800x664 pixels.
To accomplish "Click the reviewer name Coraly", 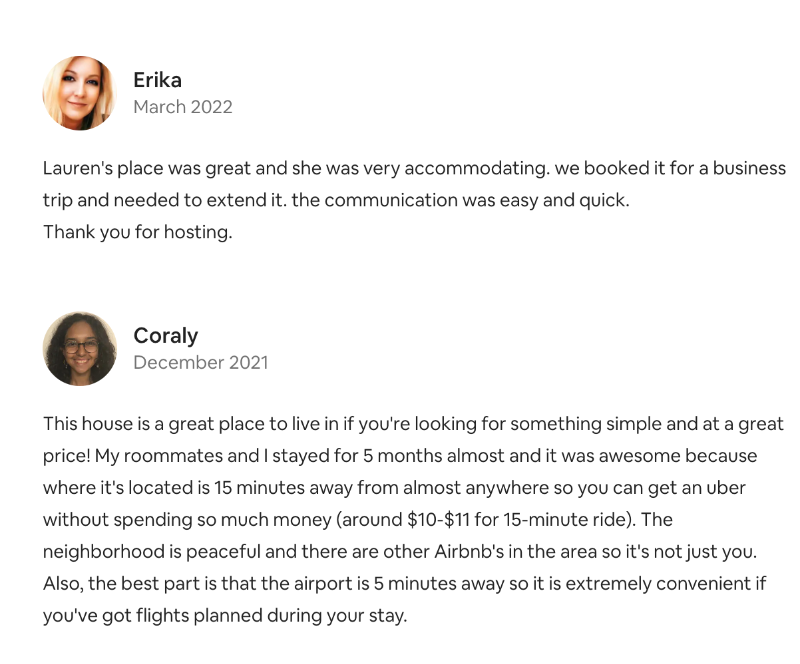I will (x=165, y=336).
